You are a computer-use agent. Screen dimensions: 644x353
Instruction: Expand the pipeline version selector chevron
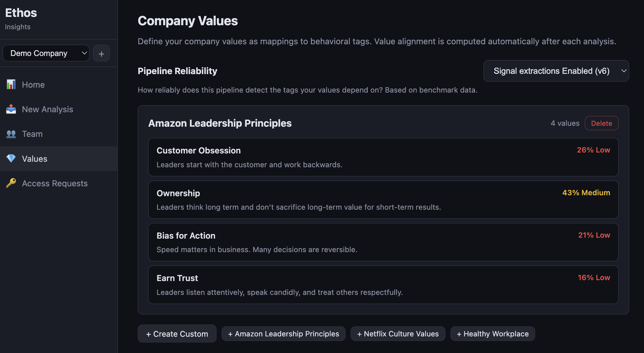(x=624, y=71)
